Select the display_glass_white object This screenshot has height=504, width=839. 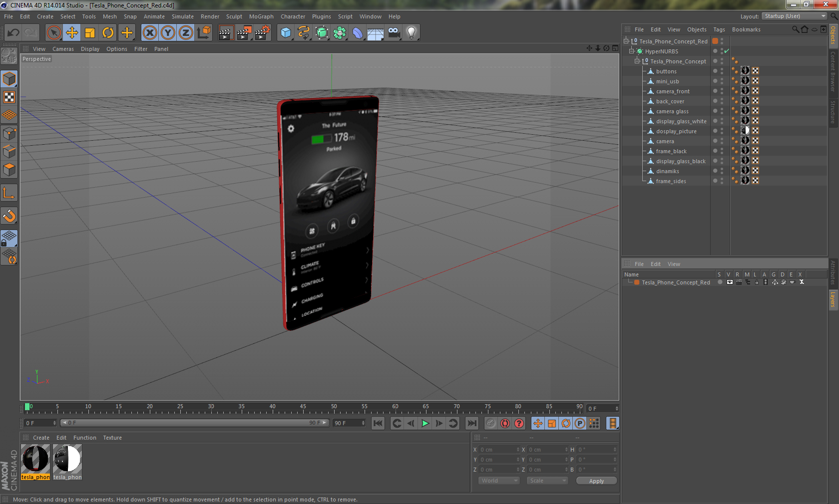pos(681,121)
